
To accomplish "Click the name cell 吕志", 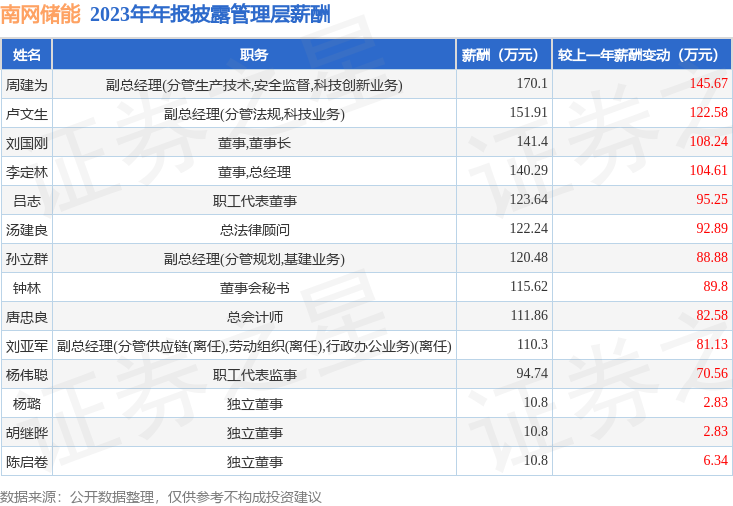I will [x=27, y=201].
